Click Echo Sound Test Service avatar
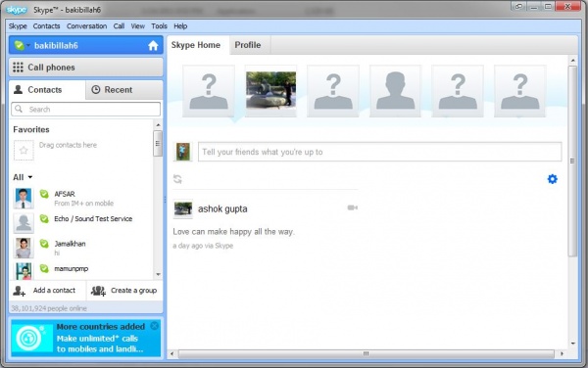588x368 pixels. click(24, 223)
